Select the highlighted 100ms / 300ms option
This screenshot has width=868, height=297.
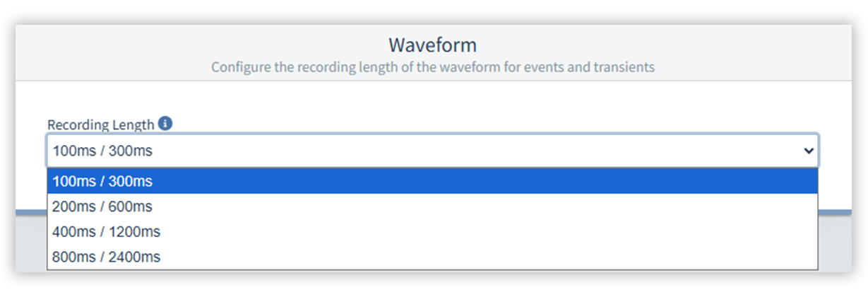coord(102,182)
